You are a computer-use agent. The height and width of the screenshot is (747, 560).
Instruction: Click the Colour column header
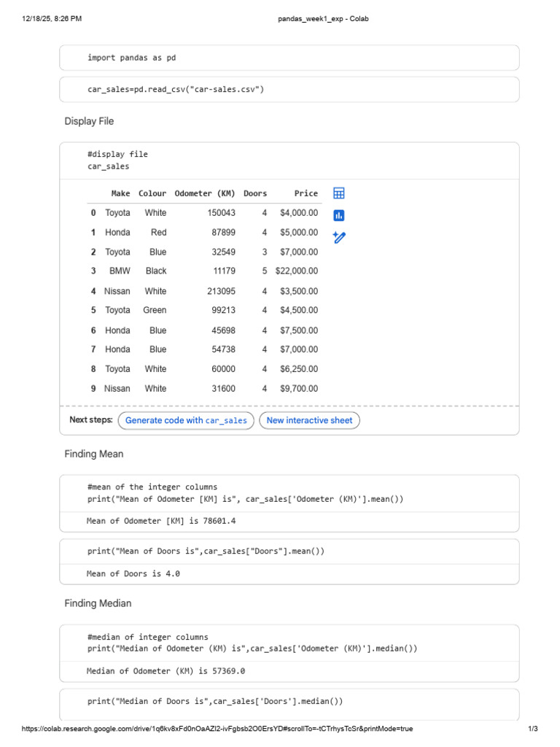pyautogui.click(x=152, y=193)
